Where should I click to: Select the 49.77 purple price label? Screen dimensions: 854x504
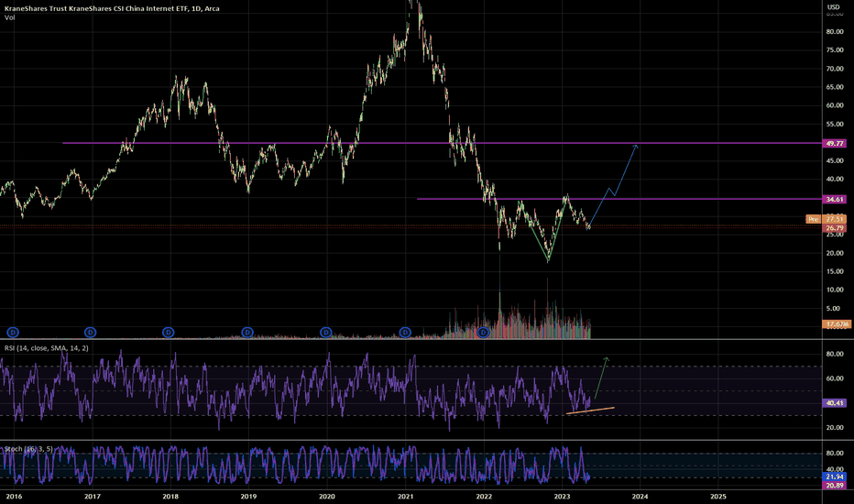click(835, 143)
